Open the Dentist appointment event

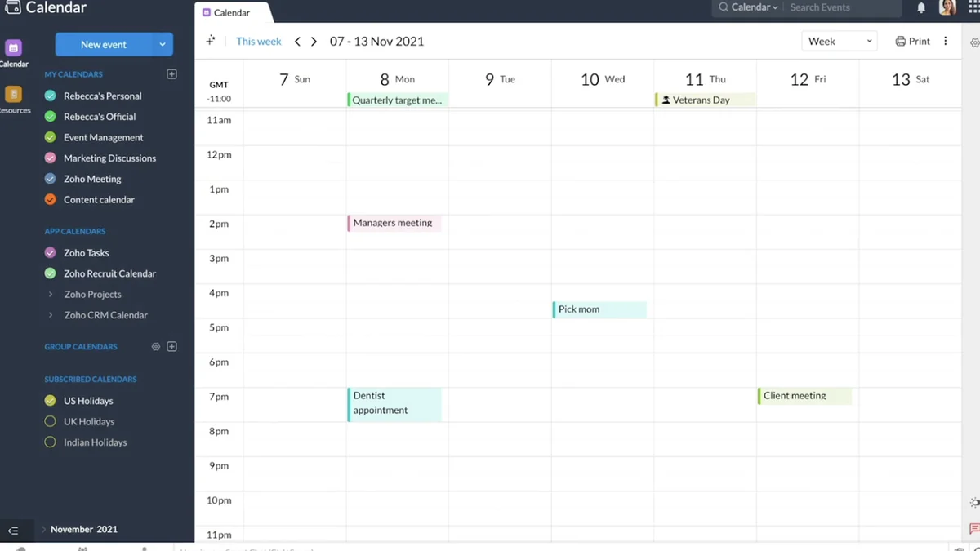point(394,405)
